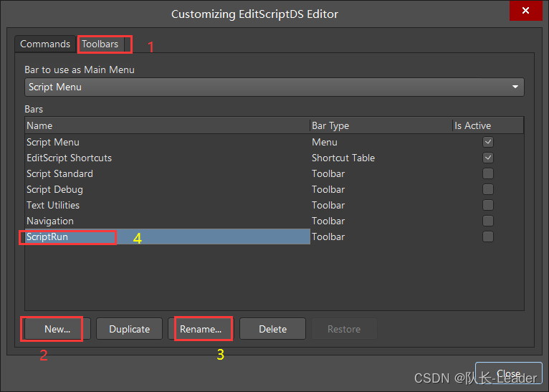
Task: Enable Script Standard toolbar checkbox
Action: [x=488, y=173]
